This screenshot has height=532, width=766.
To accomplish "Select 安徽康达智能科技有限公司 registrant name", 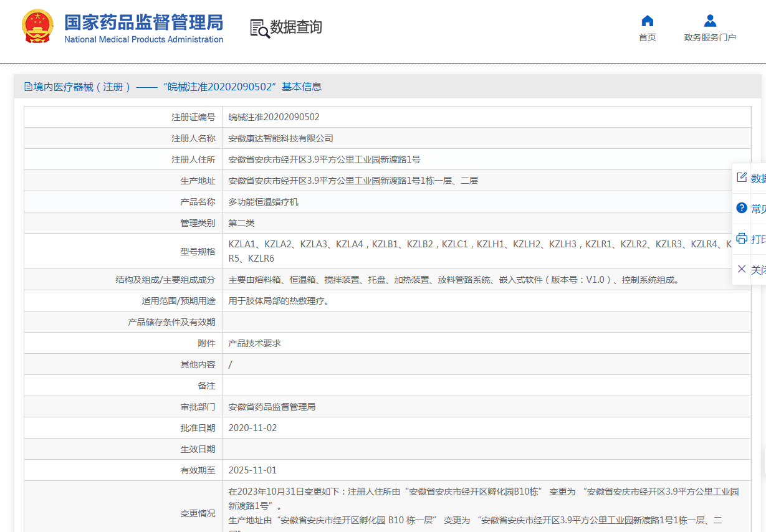I will click(281, 138).
